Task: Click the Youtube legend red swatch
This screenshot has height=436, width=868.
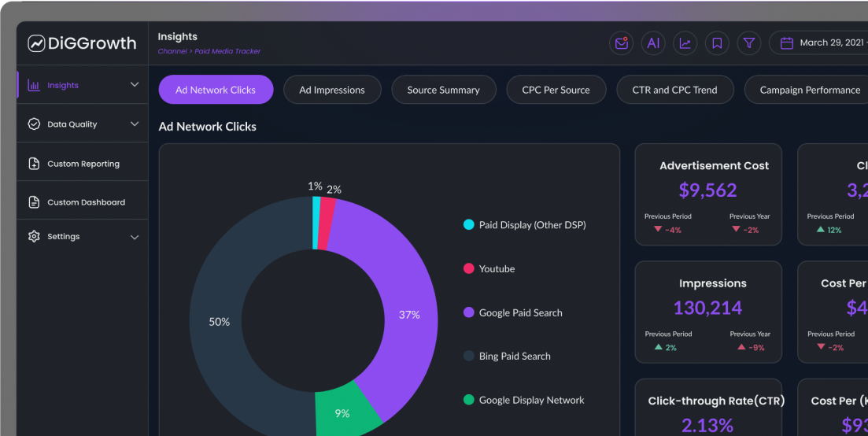Action: tap(468, 268)
